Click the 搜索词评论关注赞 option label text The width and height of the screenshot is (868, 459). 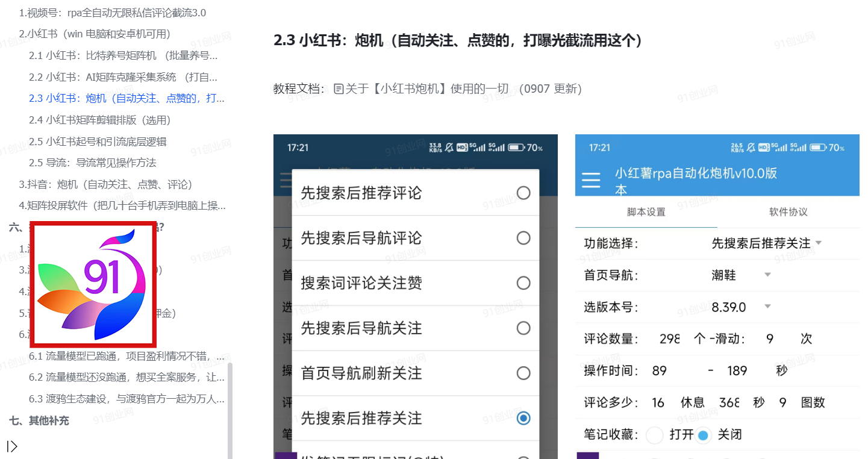[x=361, y=283]
